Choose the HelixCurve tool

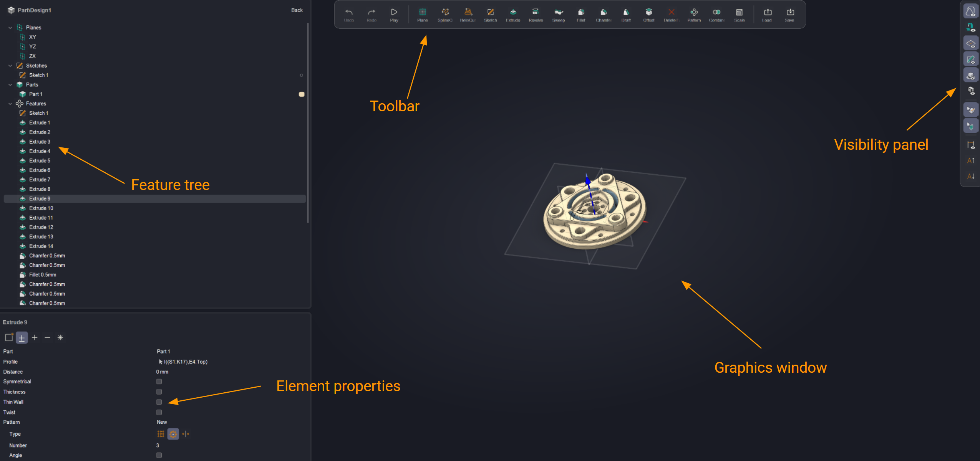pyautogui.click(x=468, y=15)
